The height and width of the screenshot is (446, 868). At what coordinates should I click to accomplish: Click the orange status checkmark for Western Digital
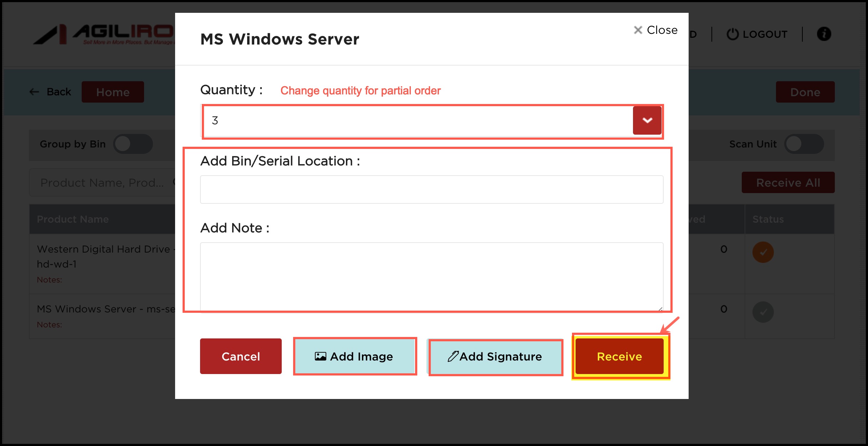click(x=763, y=252)
